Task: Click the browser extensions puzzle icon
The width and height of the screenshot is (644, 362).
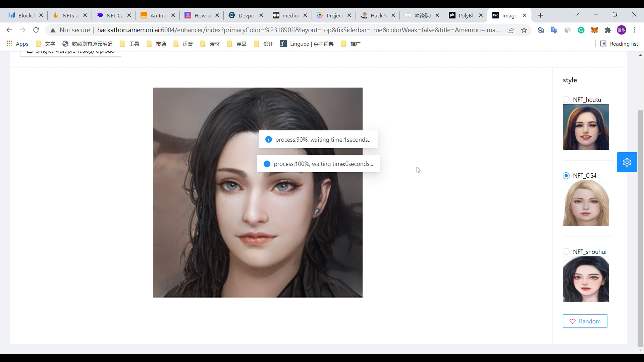Action: [x=608, y=30]
